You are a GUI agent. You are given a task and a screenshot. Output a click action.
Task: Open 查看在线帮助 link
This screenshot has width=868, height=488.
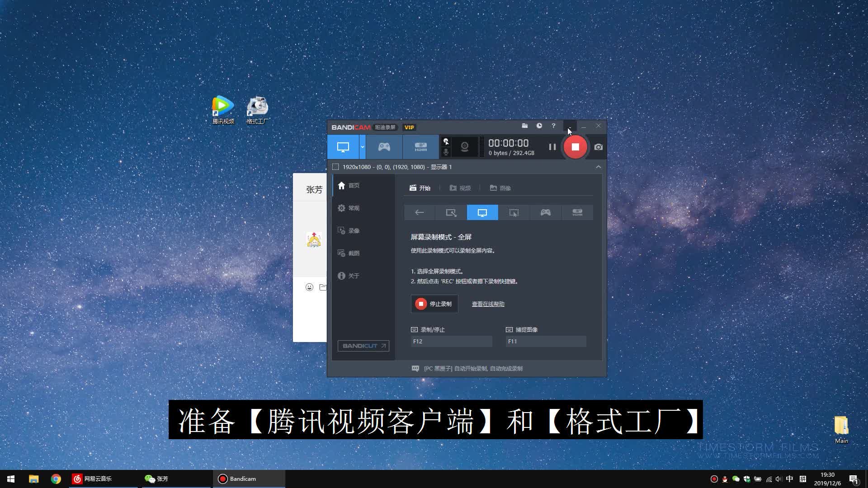pos(488,304)
